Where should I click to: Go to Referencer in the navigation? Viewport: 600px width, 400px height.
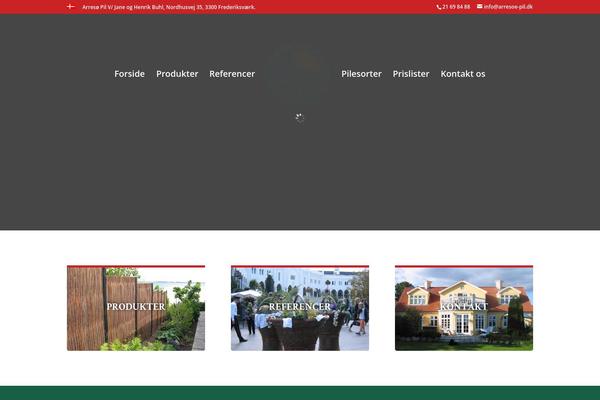232,74
